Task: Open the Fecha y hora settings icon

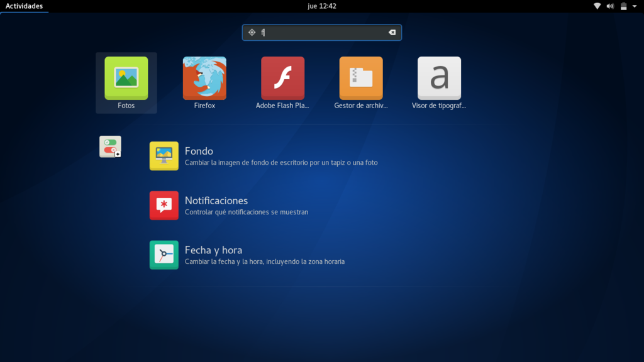Action: click(x=164, y=255)
